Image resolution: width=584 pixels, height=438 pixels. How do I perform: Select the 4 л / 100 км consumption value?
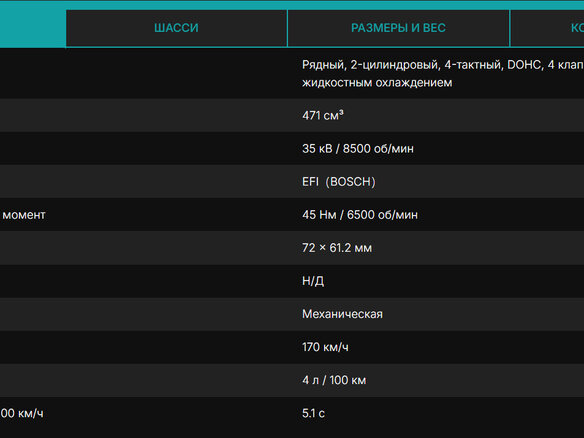334,380
